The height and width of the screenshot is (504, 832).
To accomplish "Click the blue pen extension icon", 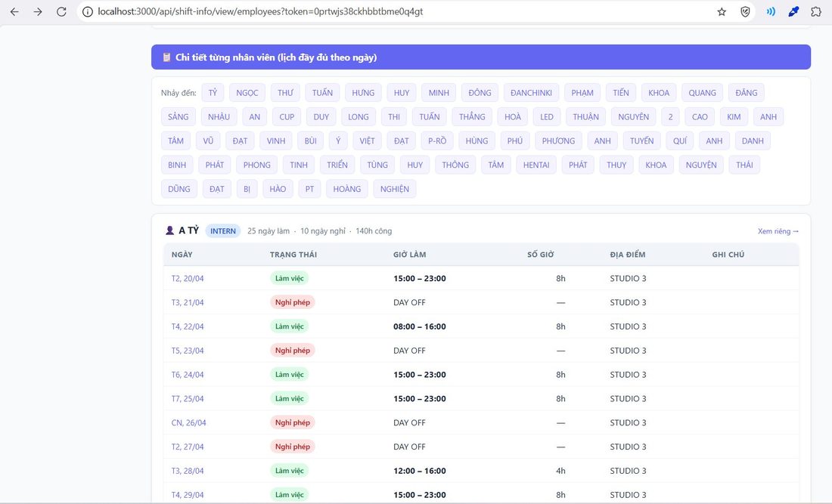I will coord(793,11).
